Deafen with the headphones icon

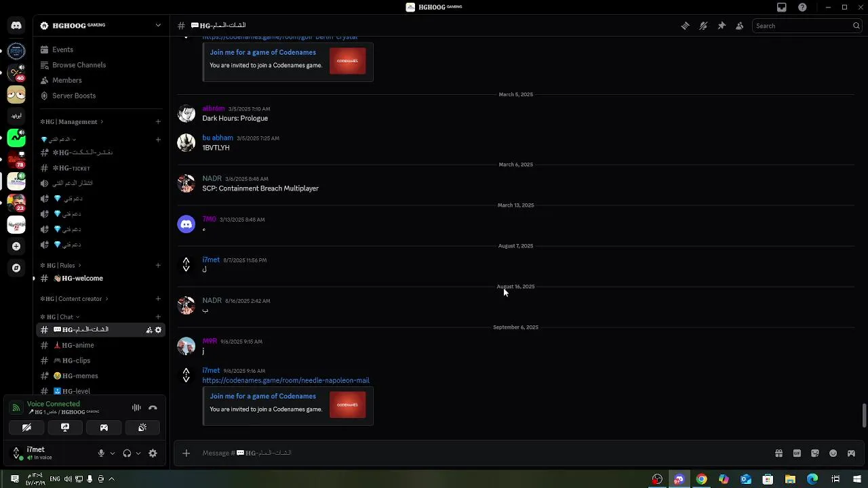[127, 453]
